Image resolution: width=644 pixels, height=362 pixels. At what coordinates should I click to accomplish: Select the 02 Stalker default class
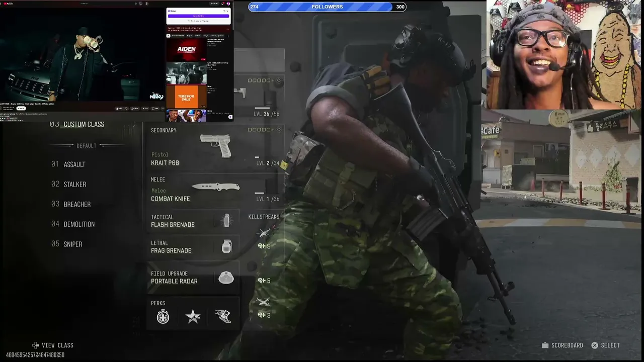click(x=69, y=185)
